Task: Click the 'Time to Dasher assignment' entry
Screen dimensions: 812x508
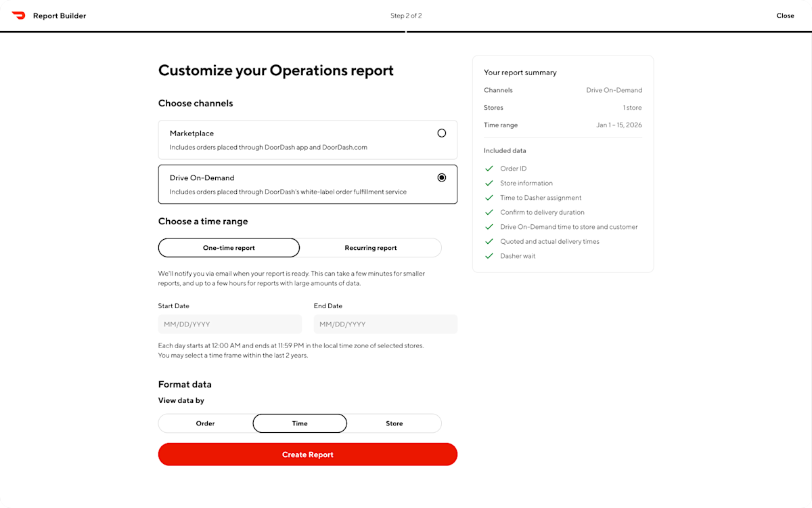Action: (x=541, y=198)
